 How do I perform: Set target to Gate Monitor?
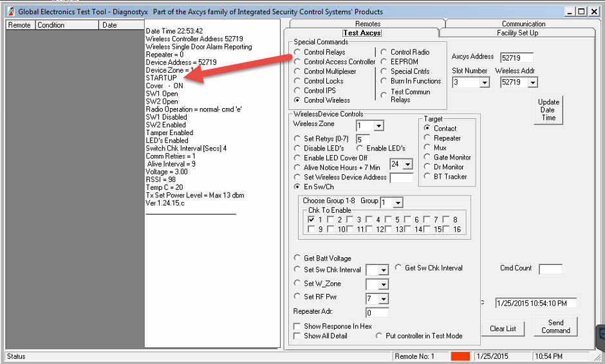click(427, 158)
